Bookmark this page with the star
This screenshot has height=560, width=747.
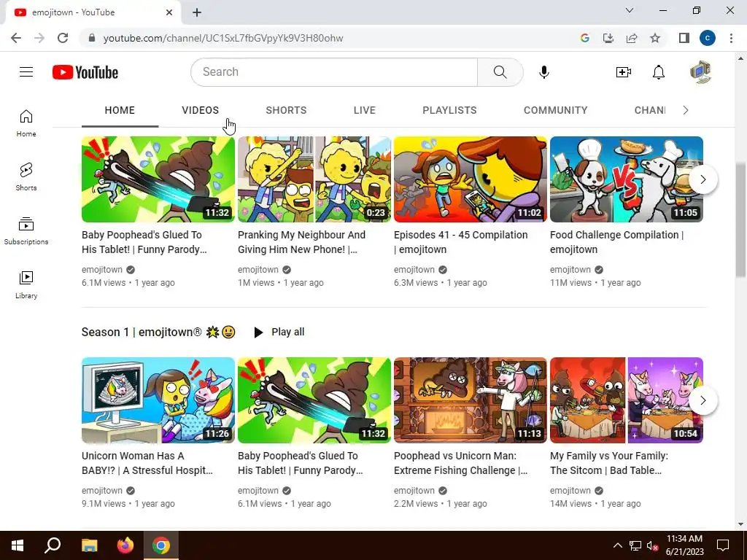(655, 38)
